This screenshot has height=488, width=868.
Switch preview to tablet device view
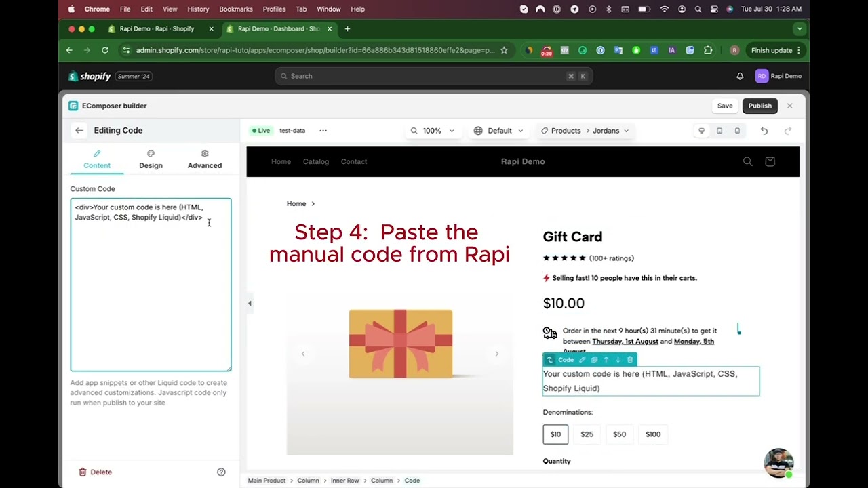[x=719, y=131]
